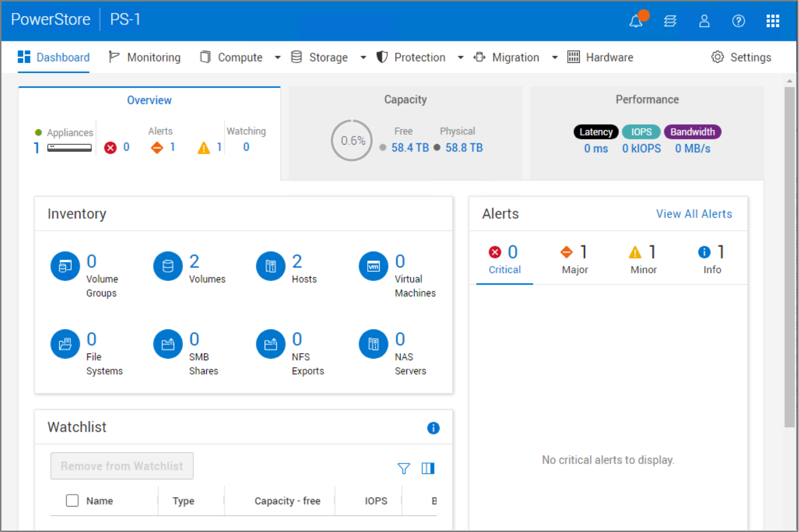This screenshot has width=799, height=532.
Task: Click the NFS Exports inventory icon
Action: pos(270,344)
